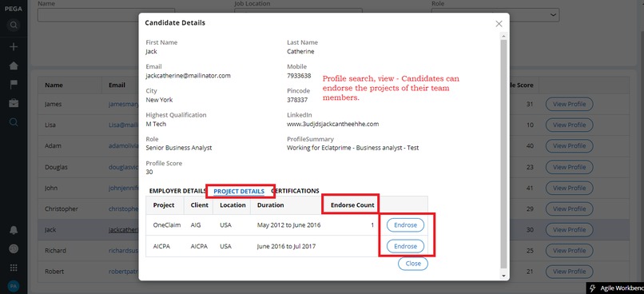The height and width of the screenshot is (294, 644).
Task: Click the 'M Tech' qualification value
Action: (x=156, y=124)
